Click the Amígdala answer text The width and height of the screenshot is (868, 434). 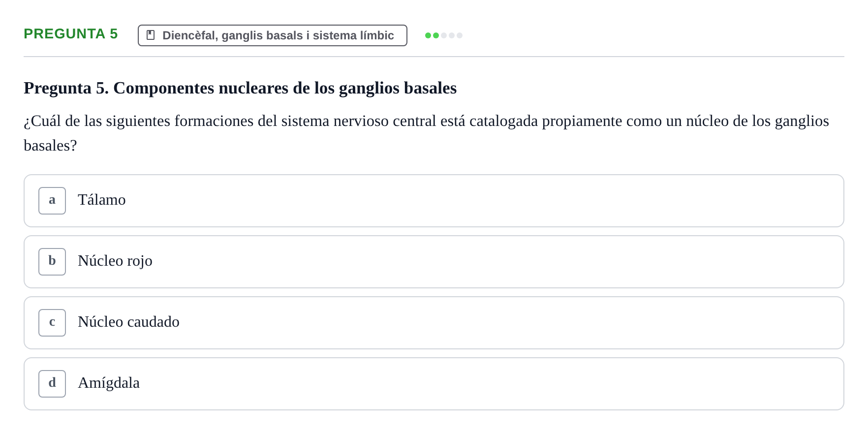tap(109, 383)
